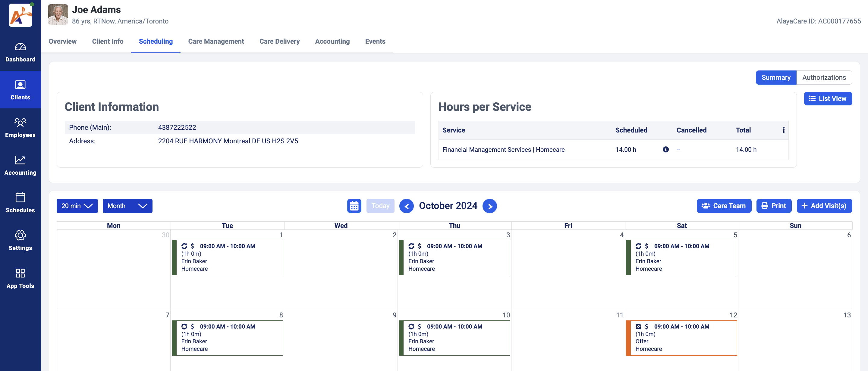868x371 pixels.
Task: Expand the 20 min interval dropdown
Action: (77, 206)
